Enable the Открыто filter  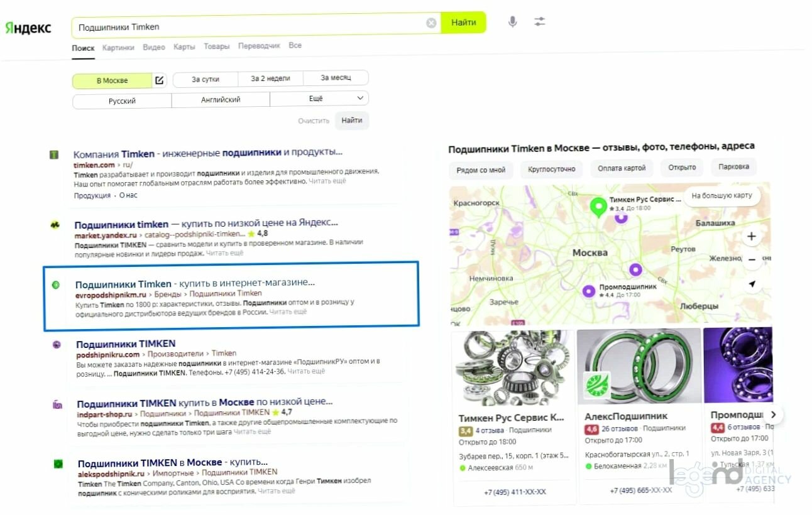pos(682,167)
